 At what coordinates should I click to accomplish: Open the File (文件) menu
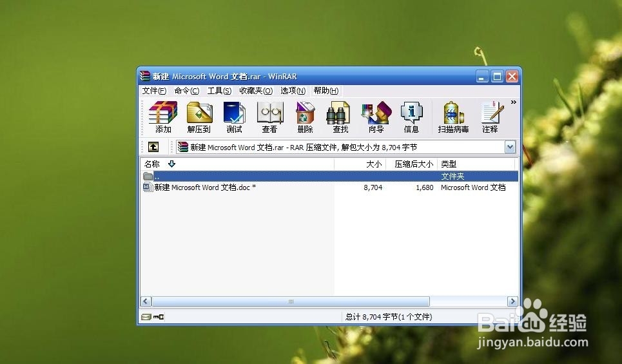(x=154, y=91)
